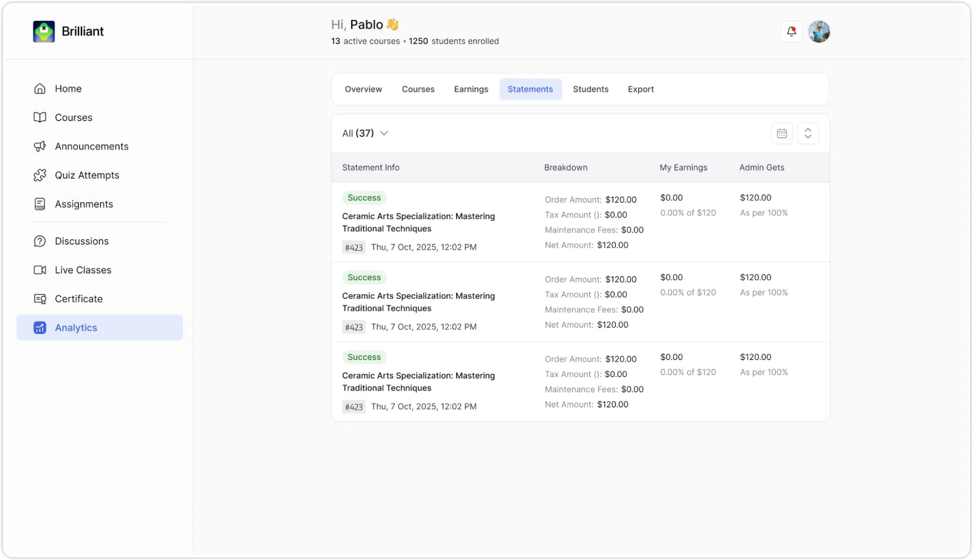This screenshot has width=973, height=560.
Task: Toggle the sort order arrows button
Action: click(x=808, y=133)
